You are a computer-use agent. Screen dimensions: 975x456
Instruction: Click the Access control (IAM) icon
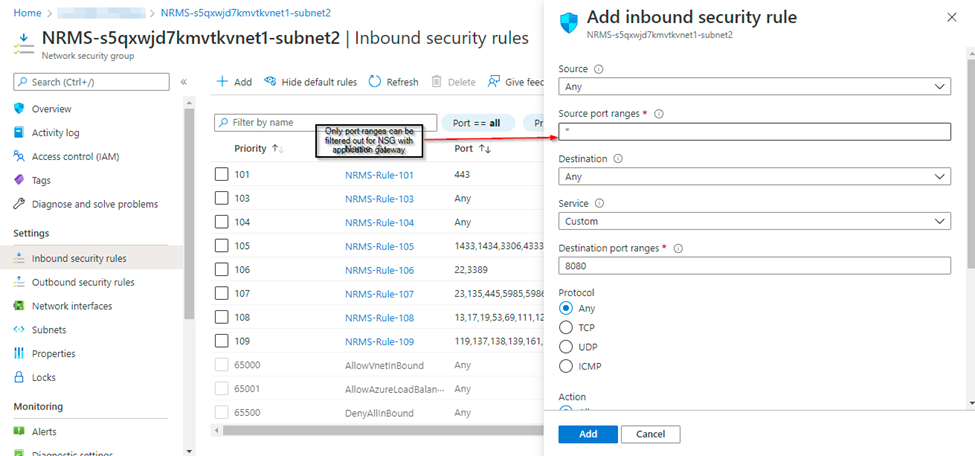(x=19, y=157)
